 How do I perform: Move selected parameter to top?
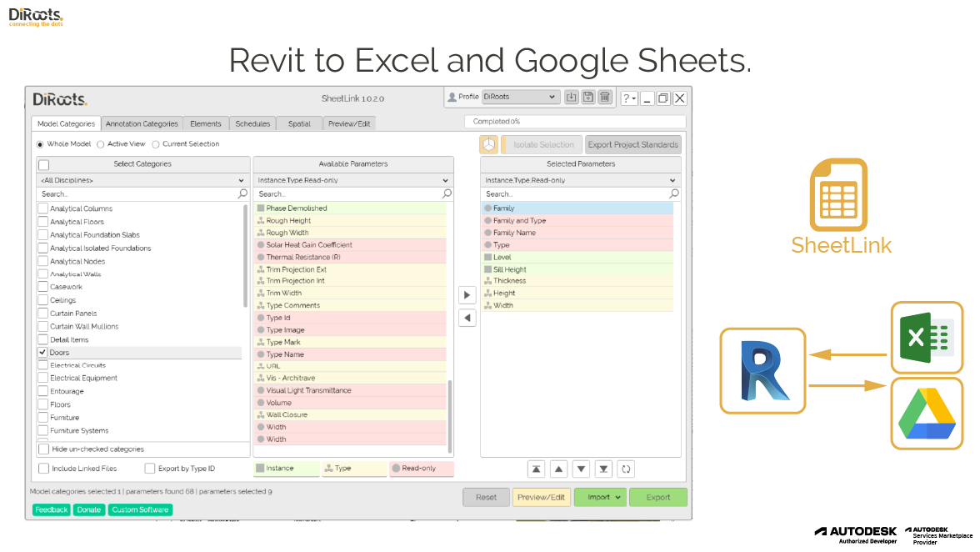tap(537, 469)
